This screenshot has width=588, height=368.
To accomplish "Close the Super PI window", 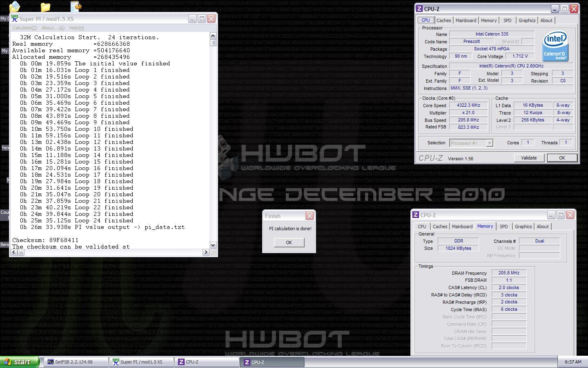I will pyautogui.click(x=211, y=18).
